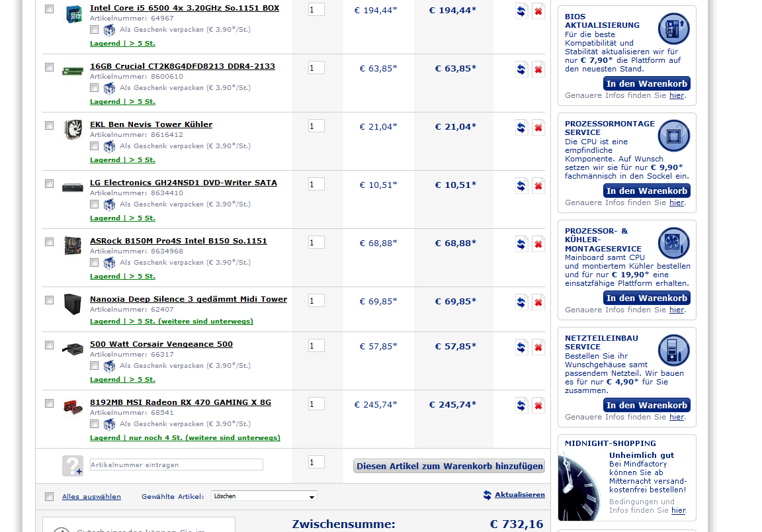762x532 pixels.
Task: Enable gift wrapping for MSI Radeon RX 470
Action: pos(95,424)
